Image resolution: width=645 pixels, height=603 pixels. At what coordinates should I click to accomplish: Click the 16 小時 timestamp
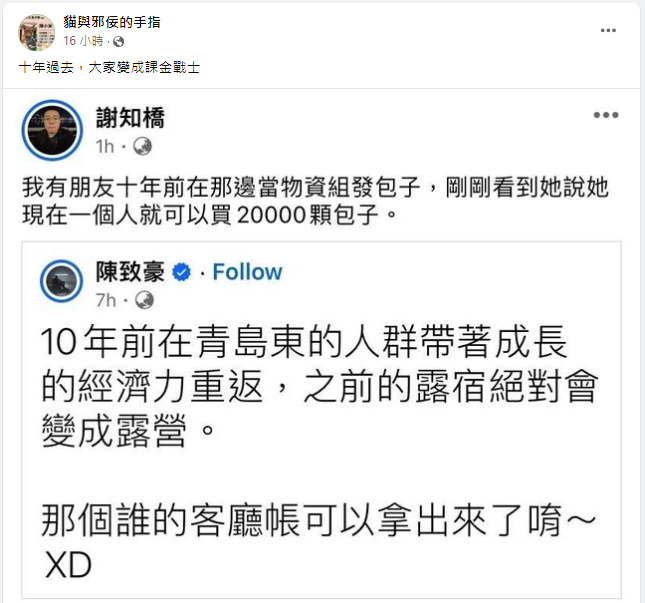click(84, 41)
